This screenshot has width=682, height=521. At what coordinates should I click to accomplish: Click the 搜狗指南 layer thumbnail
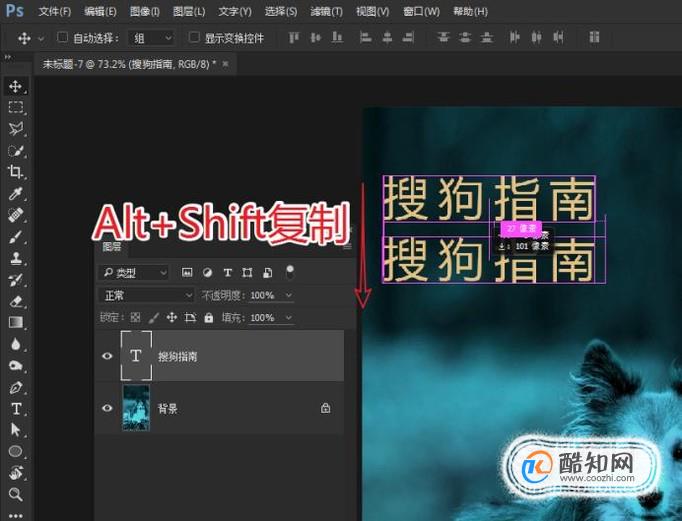click(136, 355)
